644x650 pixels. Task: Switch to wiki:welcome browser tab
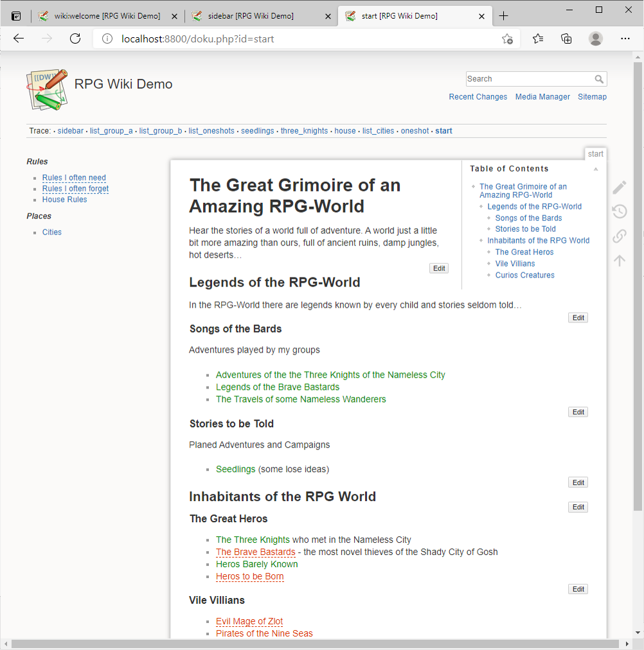[x=107, y=16]
